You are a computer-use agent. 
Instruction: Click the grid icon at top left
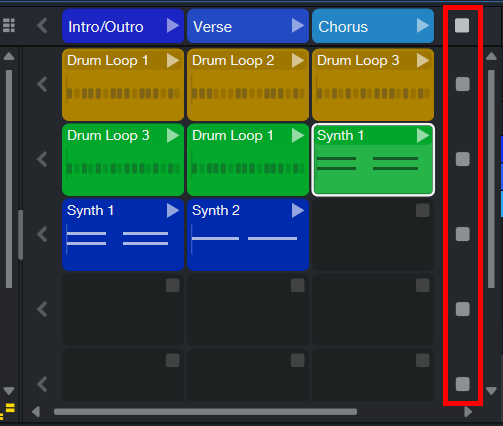(x=9, y=25)
